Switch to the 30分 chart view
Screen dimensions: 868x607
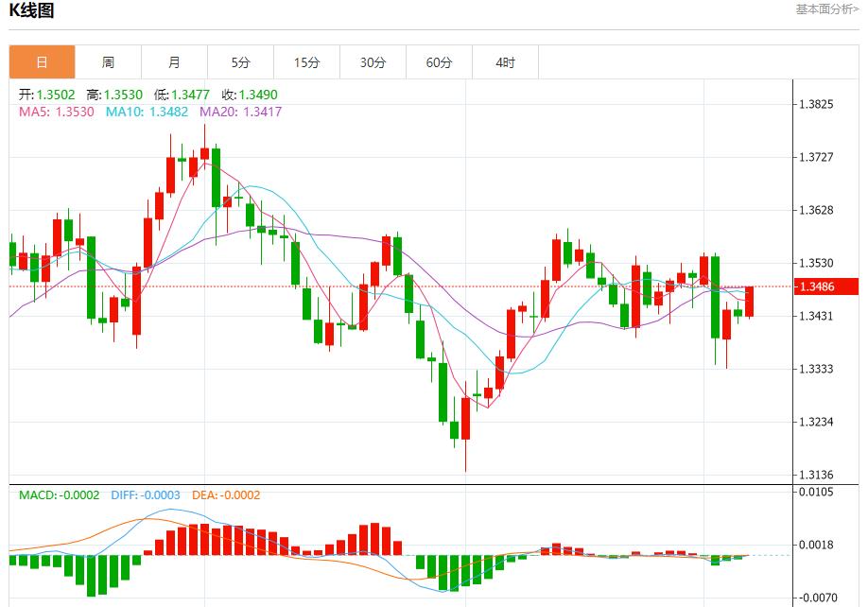pyautogui.click(x=373, y=61)
